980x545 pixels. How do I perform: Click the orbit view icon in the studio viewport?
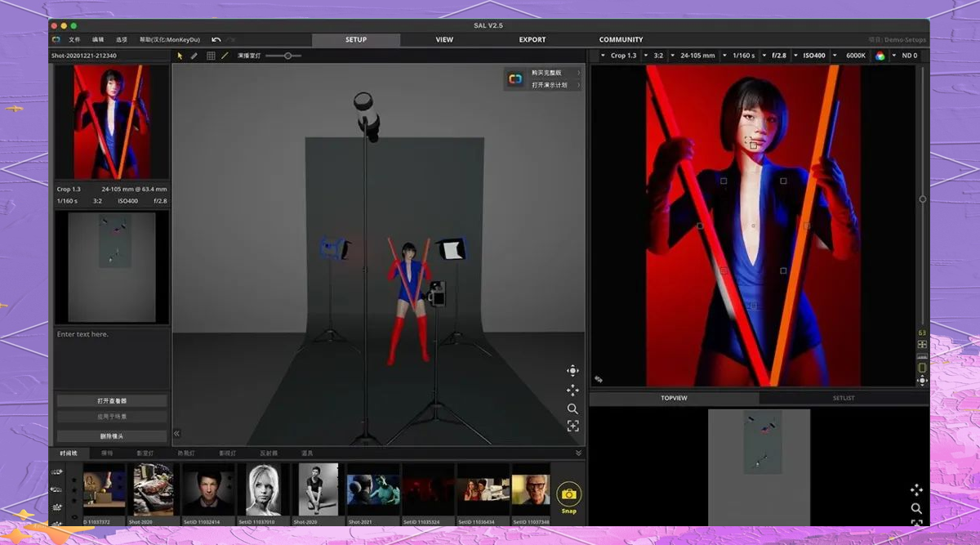pos(573,370)
